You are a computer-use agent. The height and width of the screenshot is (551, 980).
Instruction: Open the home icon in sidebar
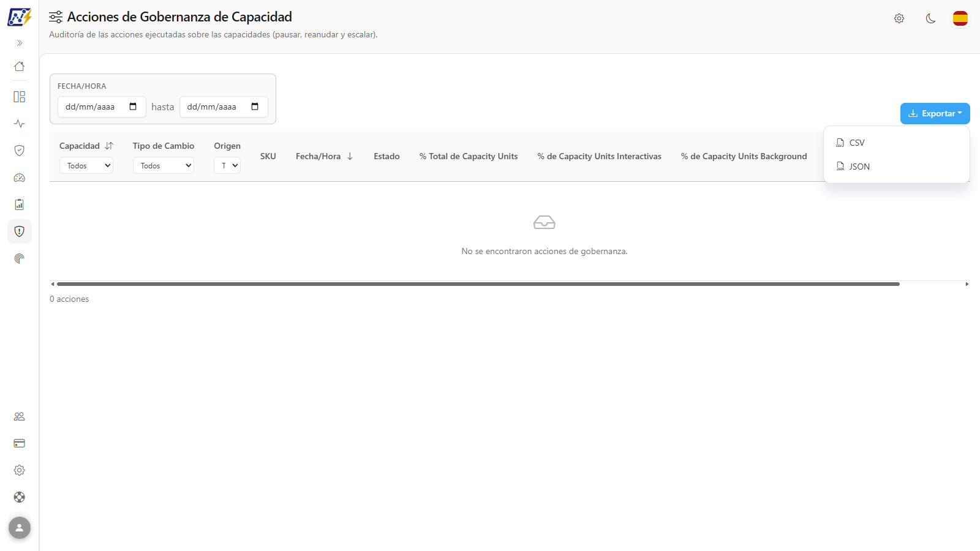[20, 66]
